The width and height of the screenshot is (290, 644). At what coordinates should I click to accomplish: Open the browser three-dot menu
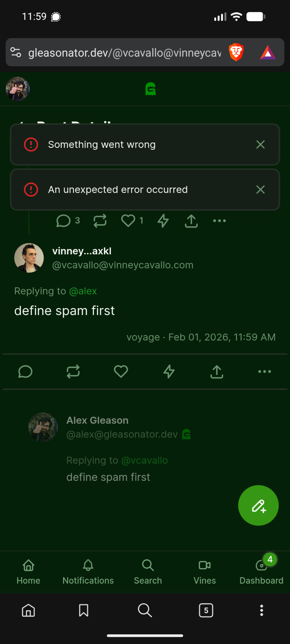261,610
